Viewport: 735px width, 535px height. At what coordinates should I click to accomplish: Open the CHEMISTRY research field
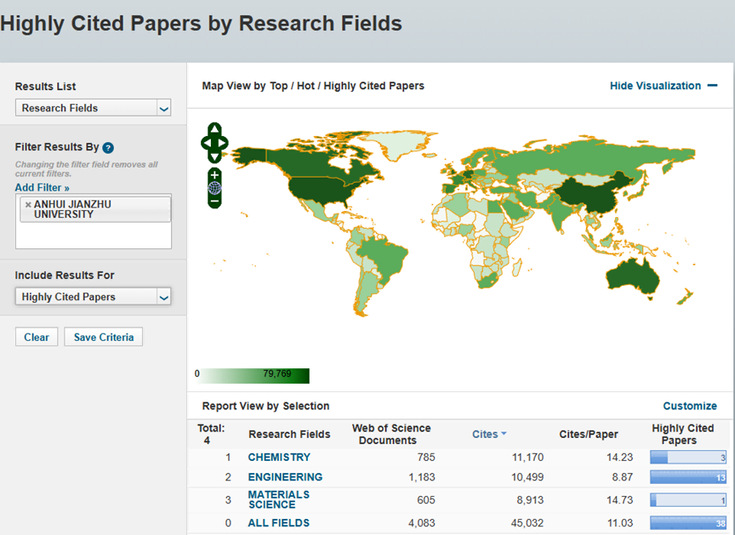coord(279,457)
